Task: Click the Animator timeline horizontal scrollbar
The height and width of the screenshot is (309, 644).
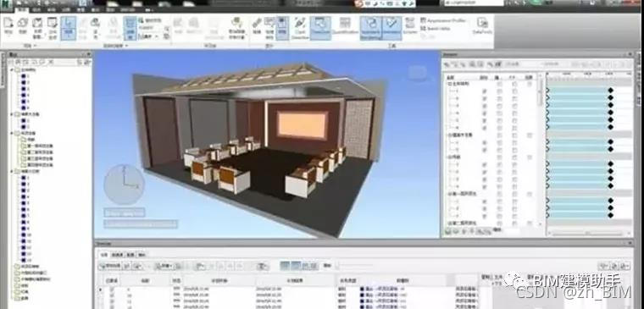Action: point(588,233)
